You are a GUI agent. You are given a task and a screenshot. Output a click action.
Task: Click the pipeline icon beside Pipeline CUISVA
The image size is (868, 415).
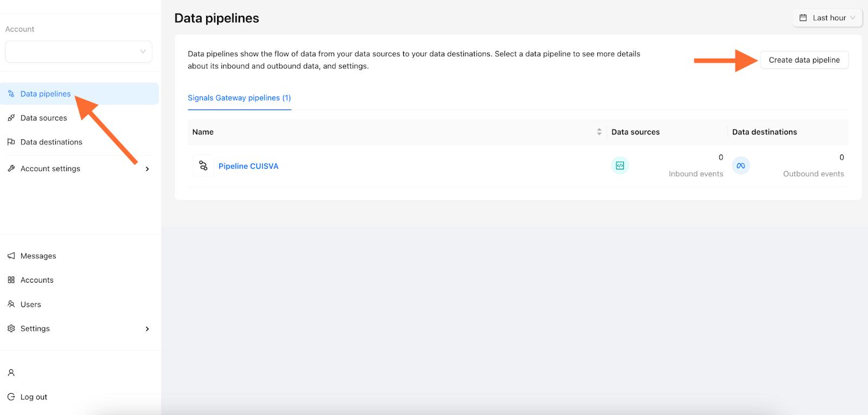click(x=203, y=165)
